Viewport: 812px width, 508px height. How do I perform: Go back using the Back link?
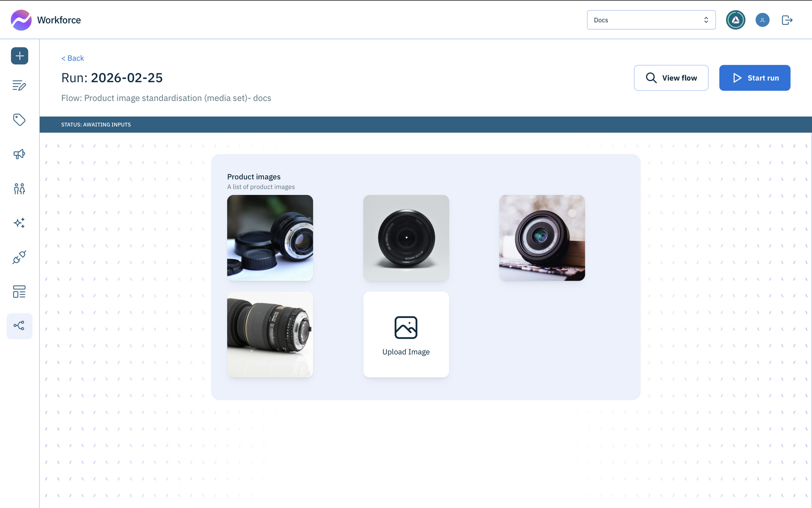coord(73,58)
